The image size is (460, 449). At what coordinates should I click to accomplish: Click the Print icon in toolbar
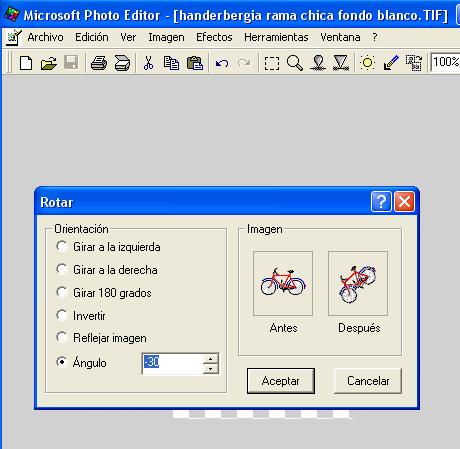point(99,63)
